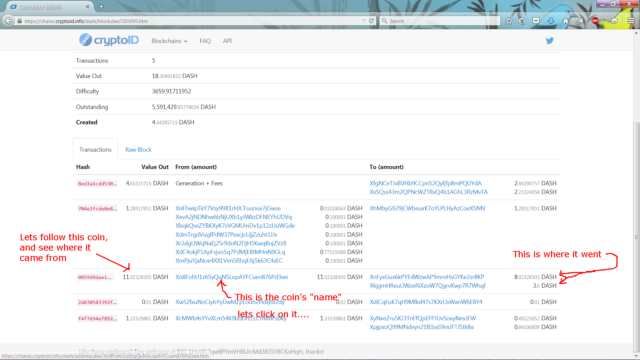Open source address starting Xw52f

[x=230, y=302]
